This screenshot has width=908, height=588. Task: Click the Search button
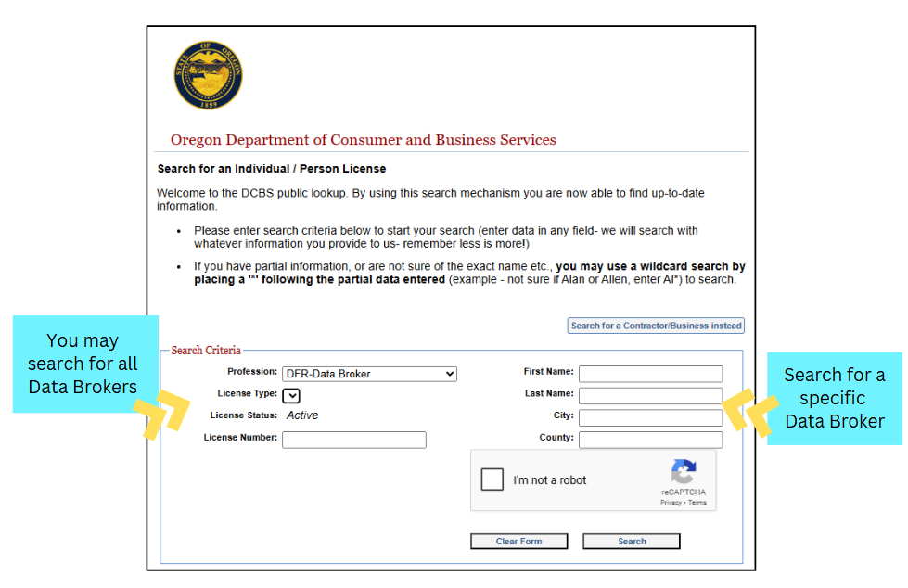coord(631,541)
